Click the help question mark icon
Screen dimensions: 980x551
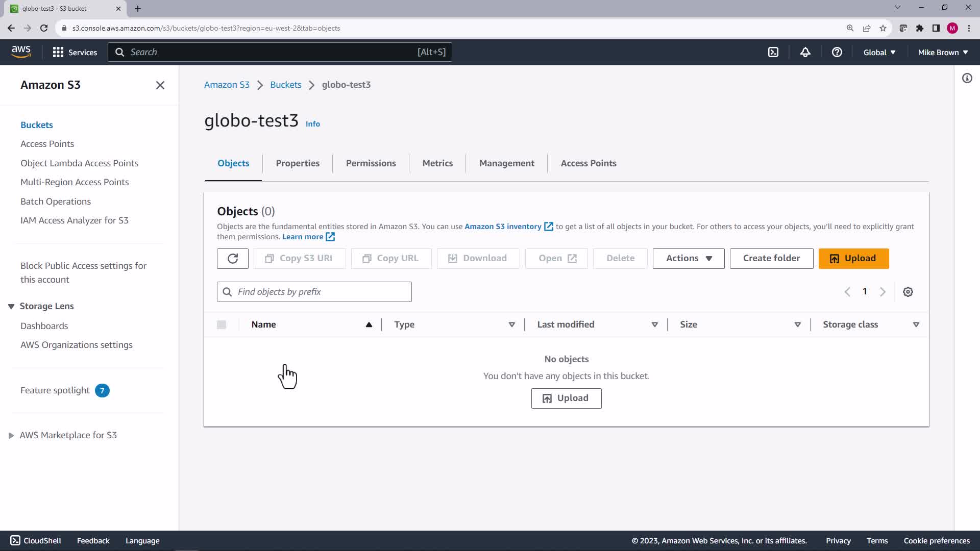[837, 52]
